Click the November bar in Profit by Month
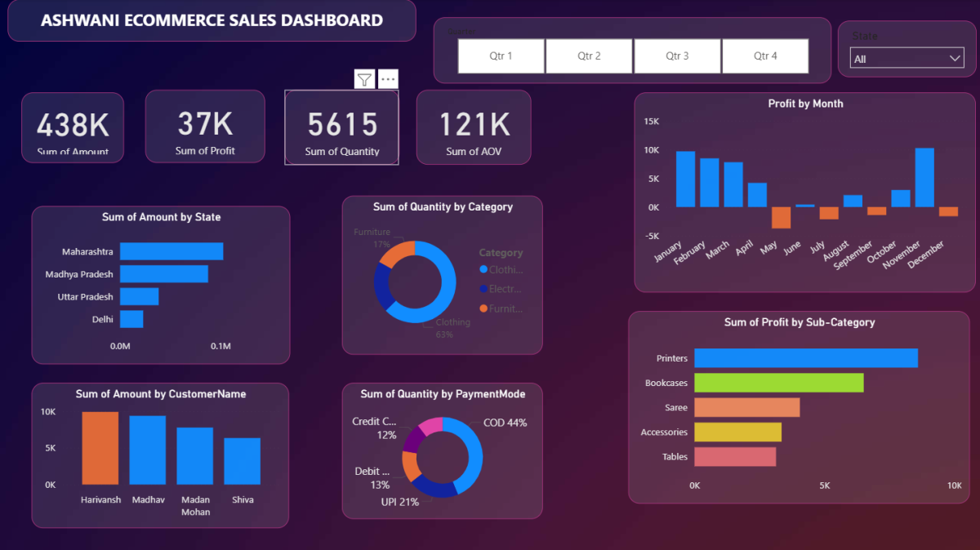This screenshot has height=550, width=980. coord(924,177)
